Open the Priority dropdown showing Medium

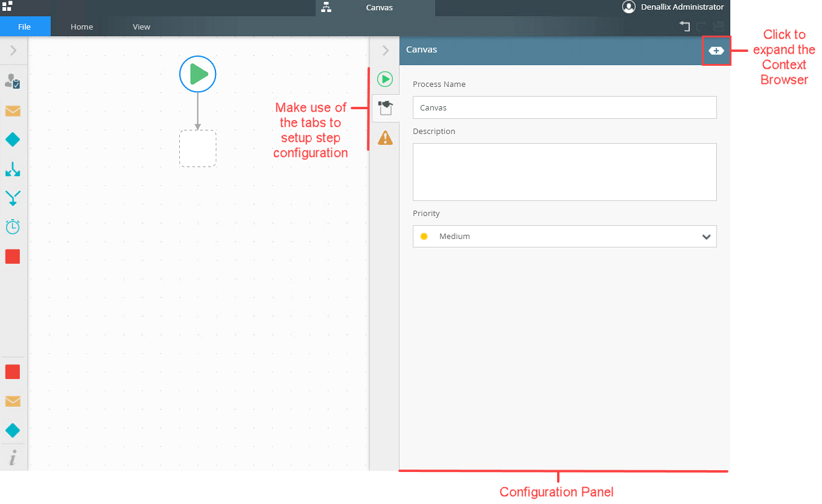click(565, 237)
